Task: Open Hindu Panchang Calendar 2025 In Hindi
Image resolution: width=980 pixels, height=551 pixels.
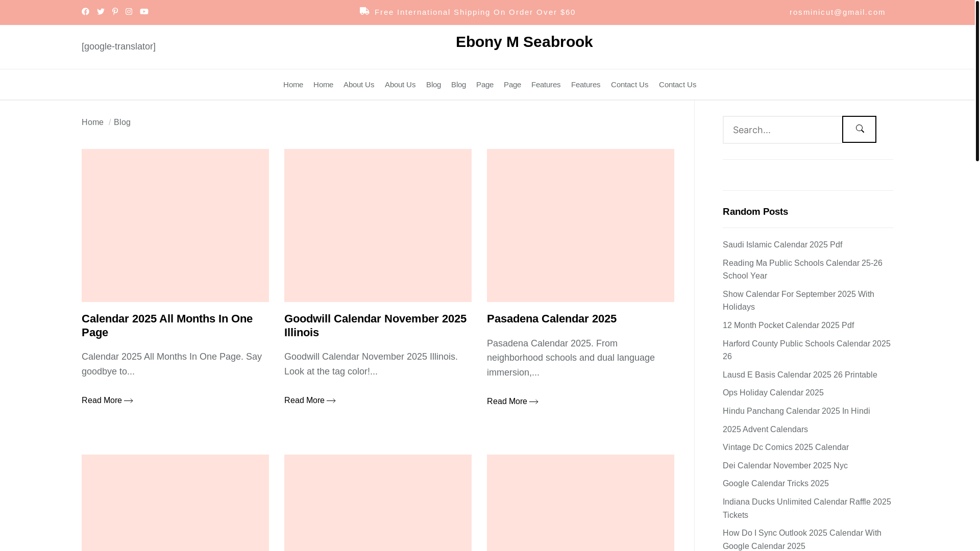Action: pyautogui.click(x=796, y=411)
